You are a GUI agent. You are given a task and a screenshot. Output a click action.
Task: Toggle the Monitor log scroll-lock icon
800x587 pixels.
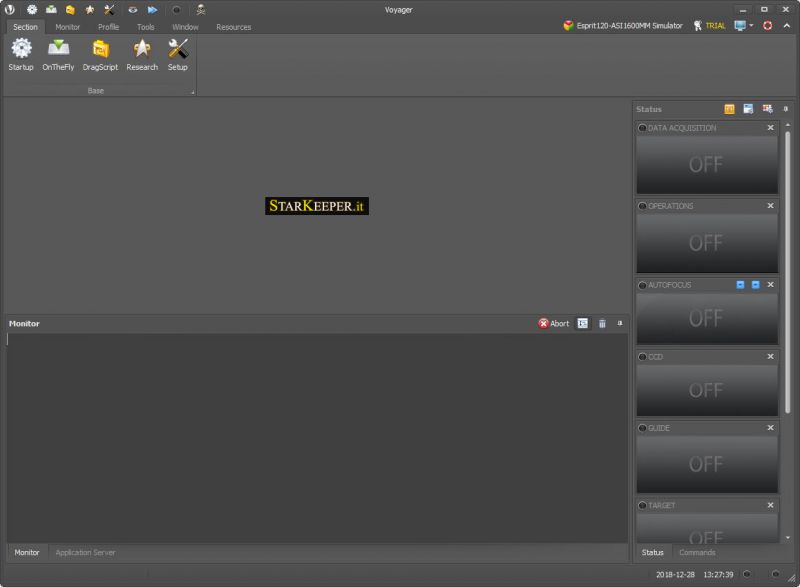point(583,323)
